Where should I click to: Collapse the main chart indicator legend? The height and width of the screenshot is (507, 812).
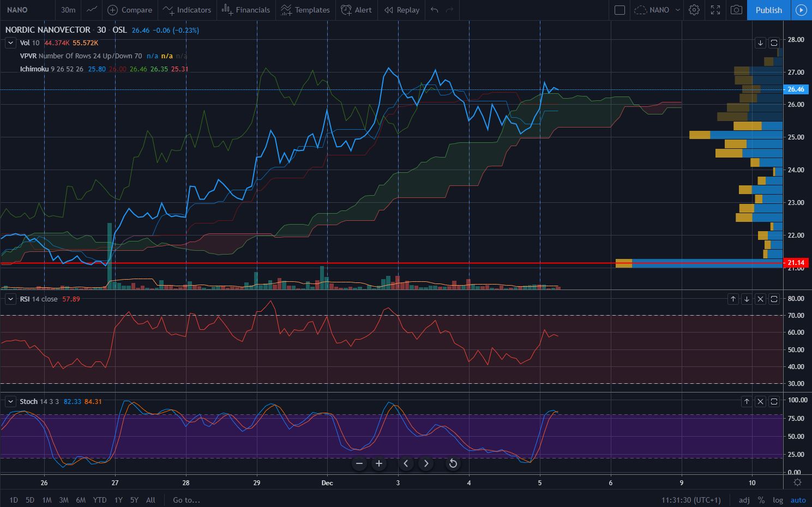click(10, 43)
